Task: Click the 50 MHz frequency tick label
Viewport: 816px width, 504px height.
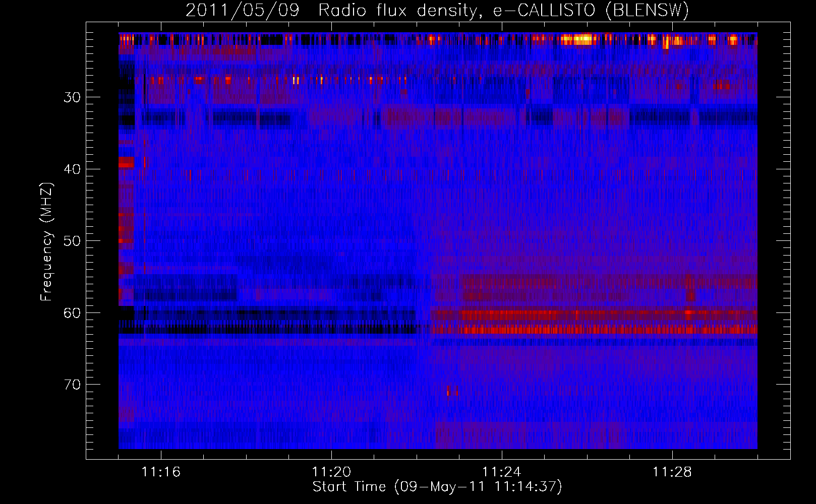Action: tap(72, 241)
